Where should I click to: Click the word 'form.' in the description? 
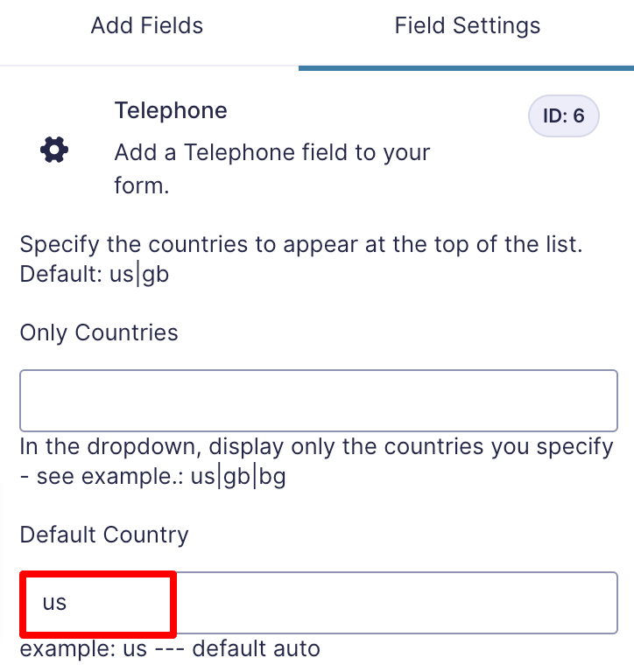tap(142, 186)
